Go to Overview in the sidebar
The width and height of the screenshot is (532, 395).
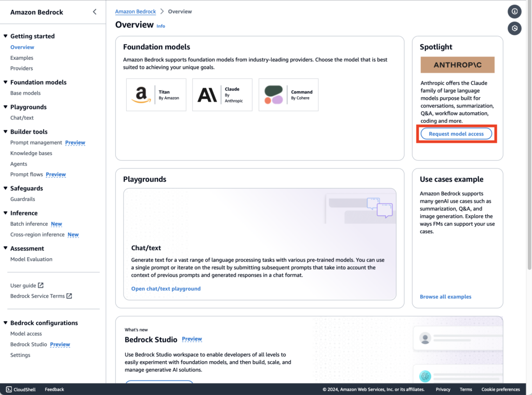(x=22, y=47)
